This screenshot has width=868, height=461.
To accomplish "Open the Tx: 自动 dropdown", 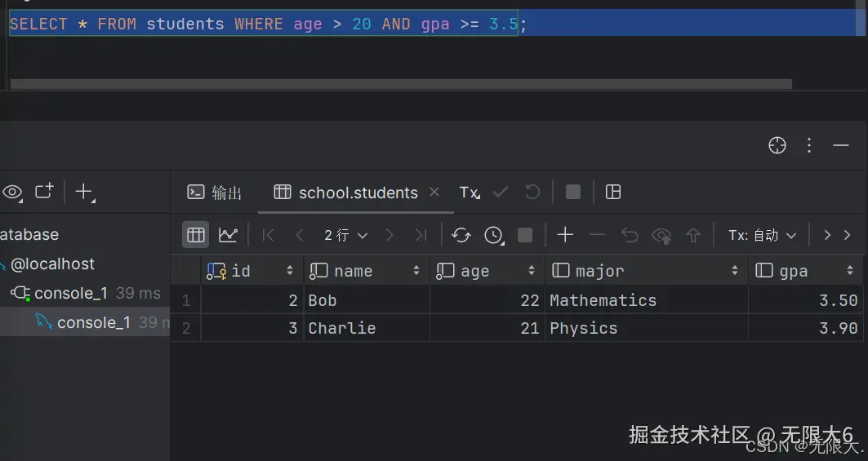I will [x=763, y=235].
